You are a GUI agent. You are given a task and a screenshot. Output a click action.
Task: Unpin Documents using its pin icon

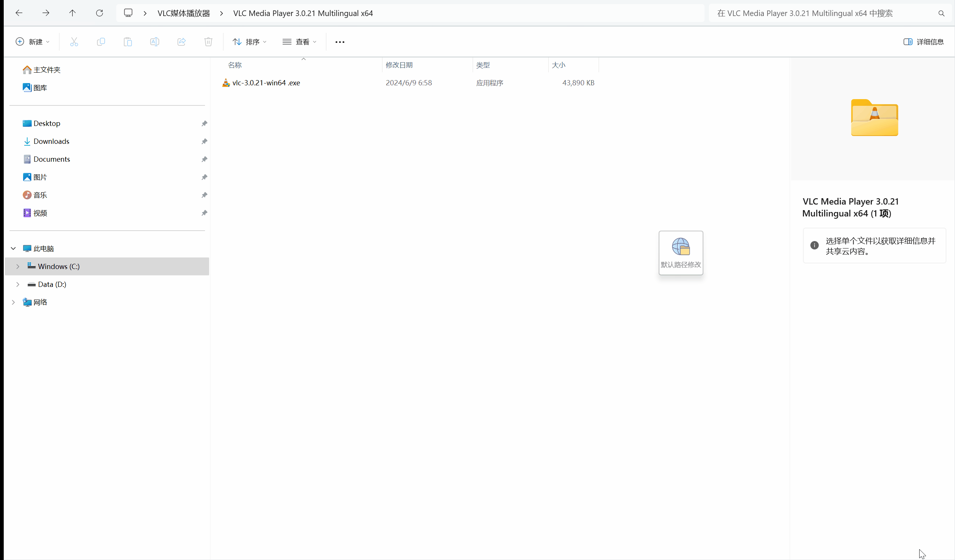pyautogui.click(x=204, y=159)
